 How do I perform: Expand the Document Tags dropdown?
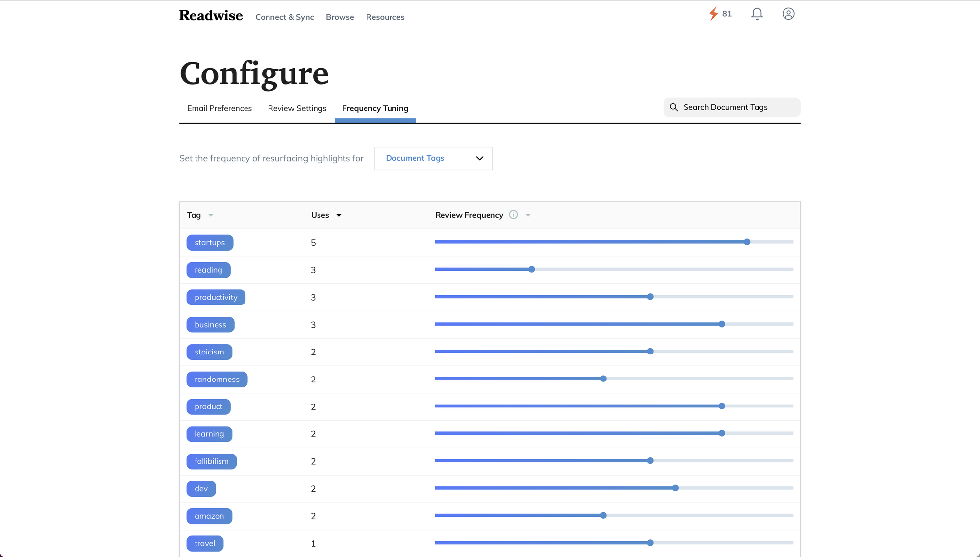click(434, 158)
